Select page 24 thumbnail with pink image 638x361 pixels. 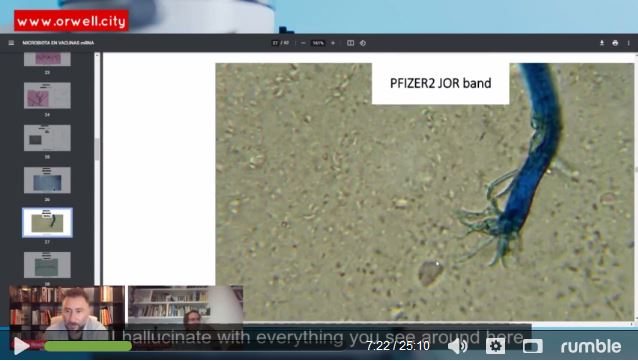(47, 96)
